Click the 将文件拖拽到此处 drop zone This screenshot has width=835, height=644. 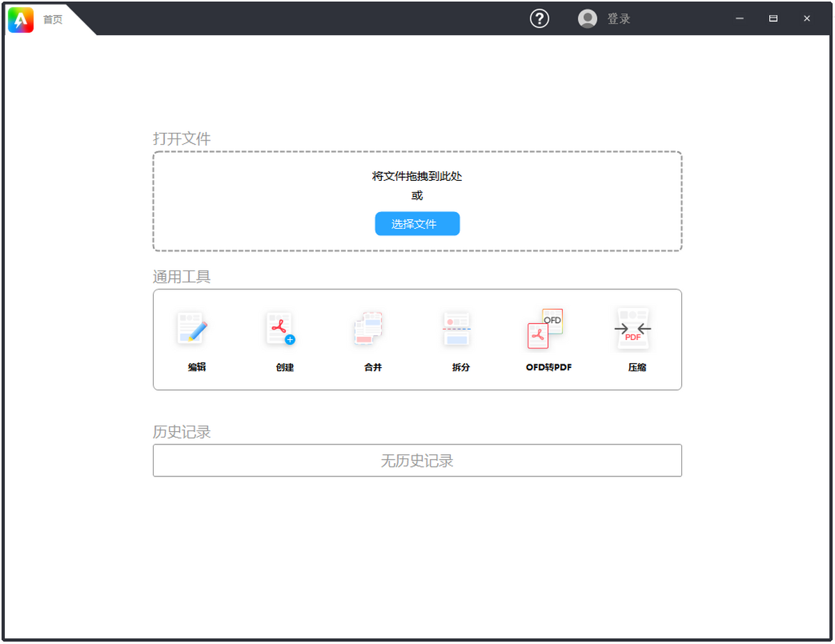tap(417, 201)
